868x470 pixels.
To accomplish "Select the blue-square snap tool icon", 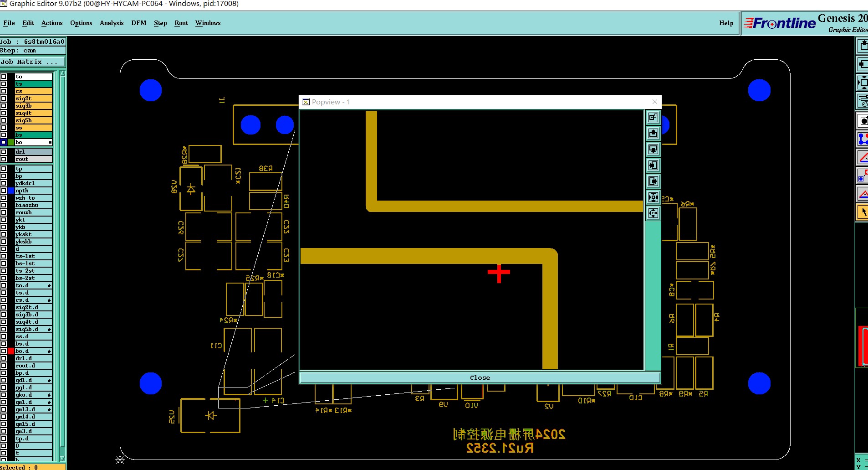I will pos(863,175).
